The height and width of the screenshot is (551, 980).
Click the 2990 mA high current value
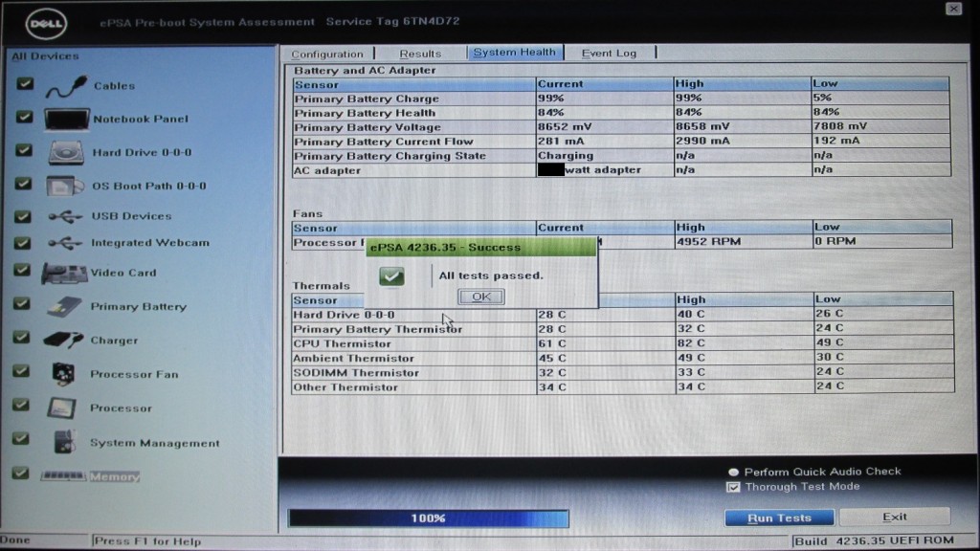tap(703, 142)
